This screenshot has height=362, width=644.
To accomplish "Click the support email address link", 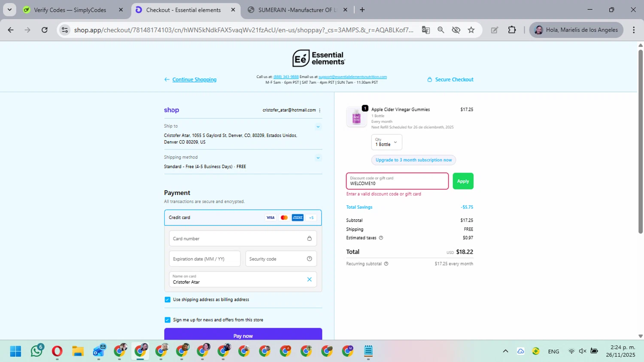I will 352,77.
